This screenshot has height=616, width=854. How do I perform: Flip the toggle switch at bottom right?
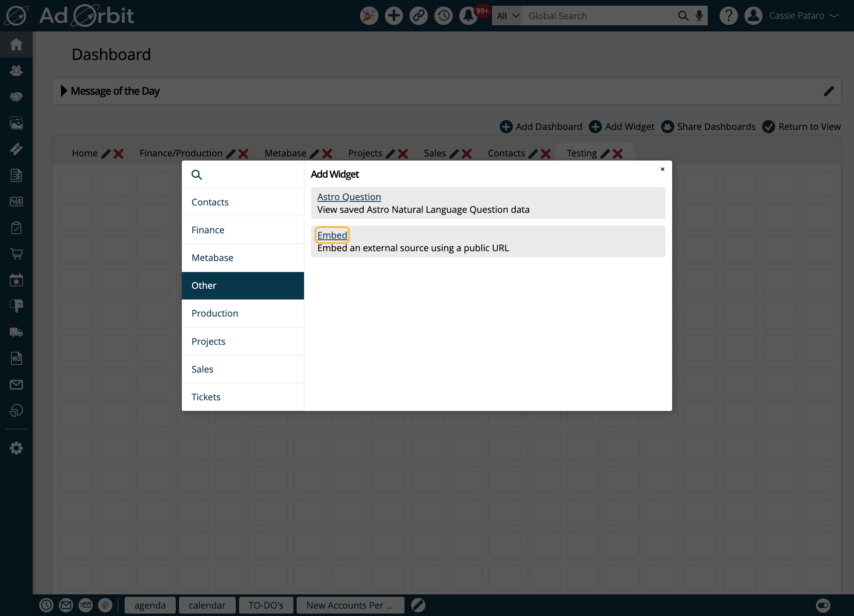pos(822,605)
